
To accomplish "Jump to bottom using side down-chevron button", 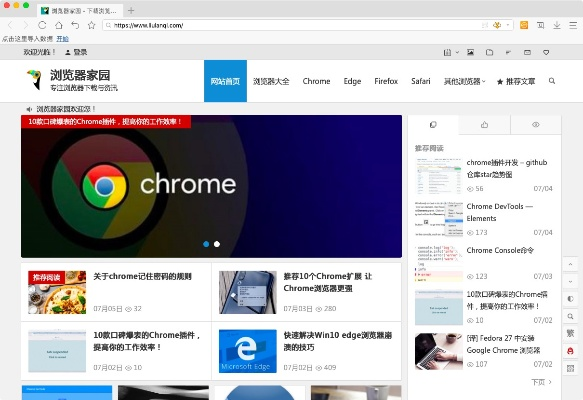I will click(x=570, y=282).
